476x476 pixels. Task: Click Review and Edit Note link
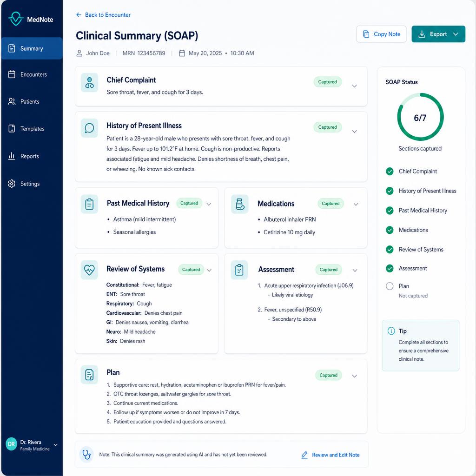click(331, 455)
